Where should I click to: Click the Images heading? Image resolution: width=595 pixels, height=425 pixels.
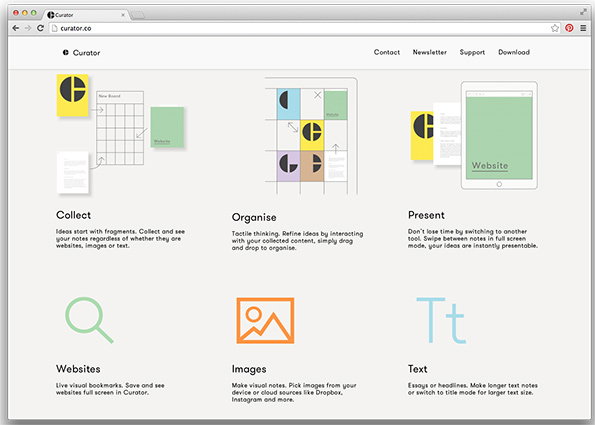(x=249, y=369)
